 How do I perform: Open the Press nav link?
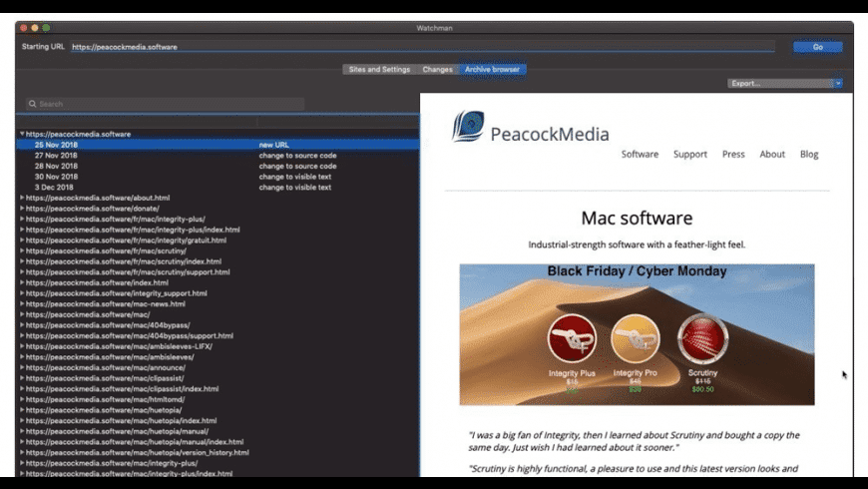(x=733, y=154)
